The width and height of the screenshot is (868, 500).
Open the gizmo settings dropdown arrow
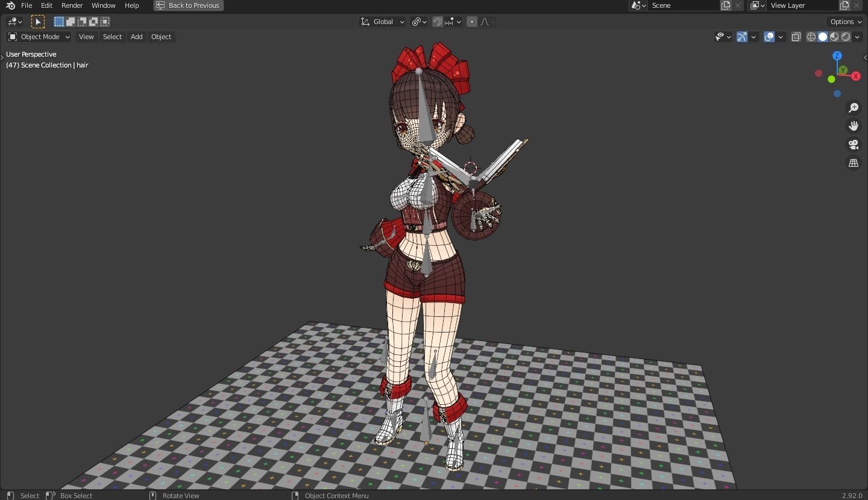[753, 37]
